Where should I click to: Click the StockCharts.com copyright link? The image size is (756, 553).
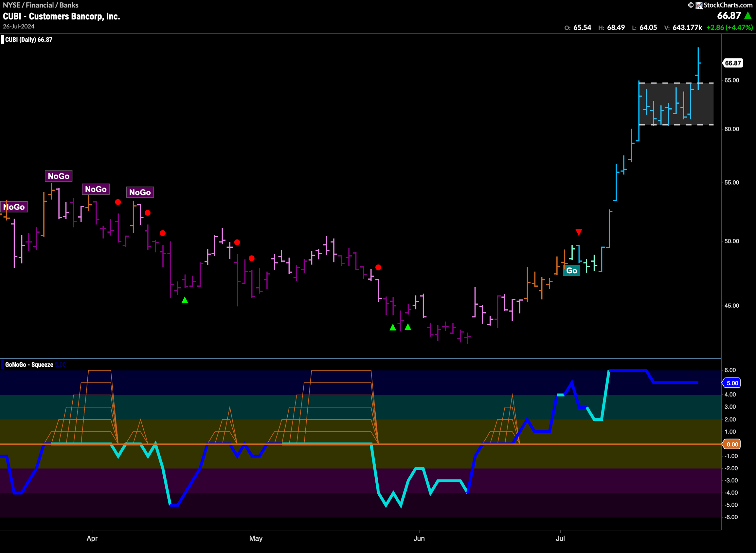(720, 5)
